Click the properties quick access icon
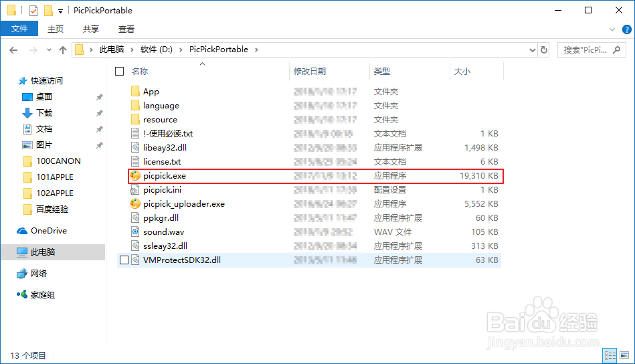 33,11
